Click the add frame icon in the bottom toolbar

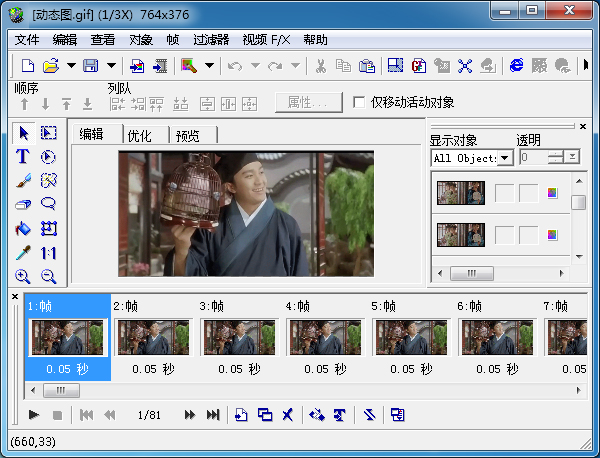[x=241, y=414]
